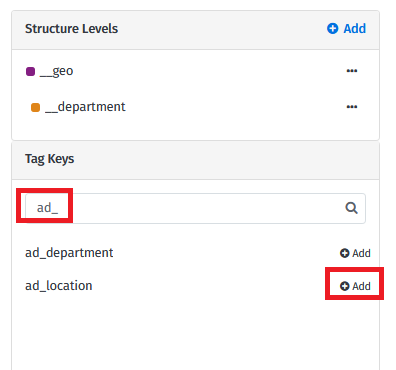Select the __department structure level

tap(85, 107)
